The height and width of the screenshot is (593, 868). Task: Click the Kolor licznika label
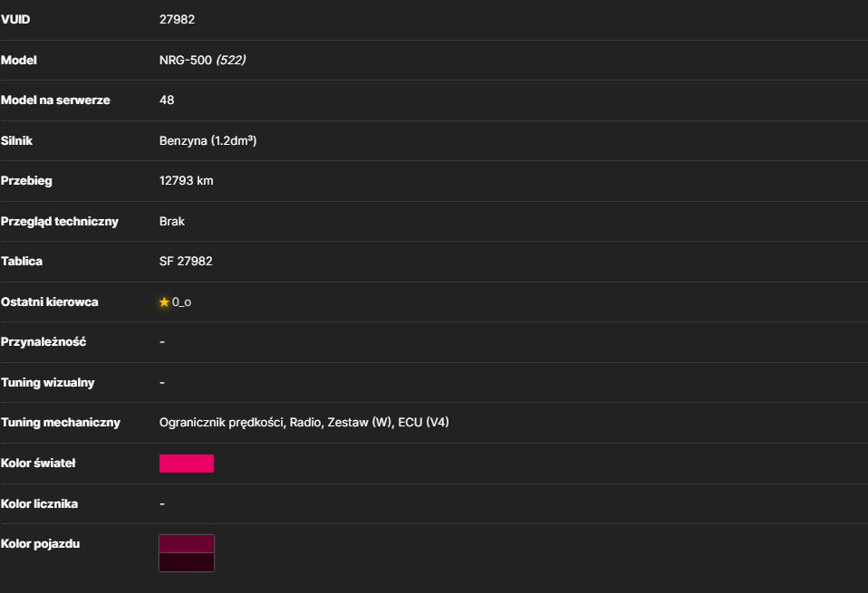click(39, 504)
